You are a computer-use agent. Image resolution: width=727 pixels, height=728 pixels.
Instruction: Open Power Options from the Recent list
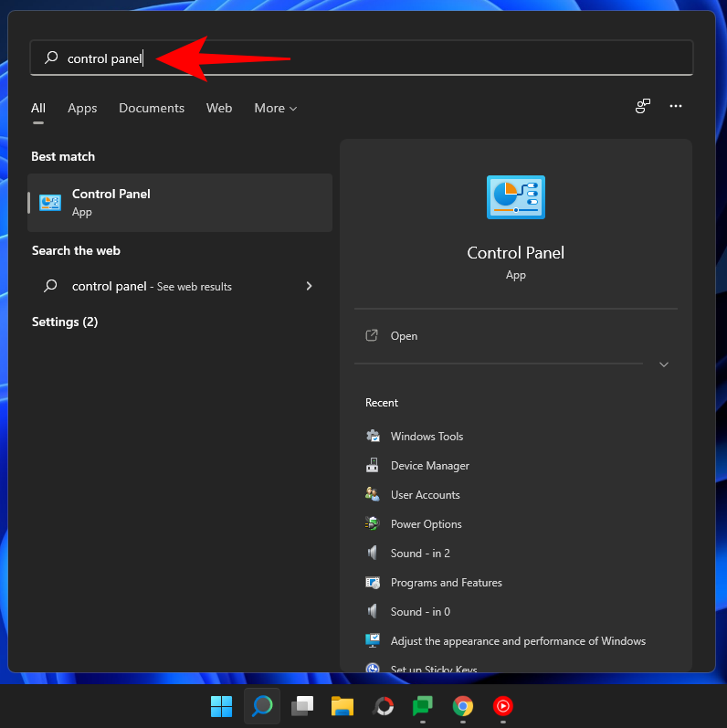(426, 524)
